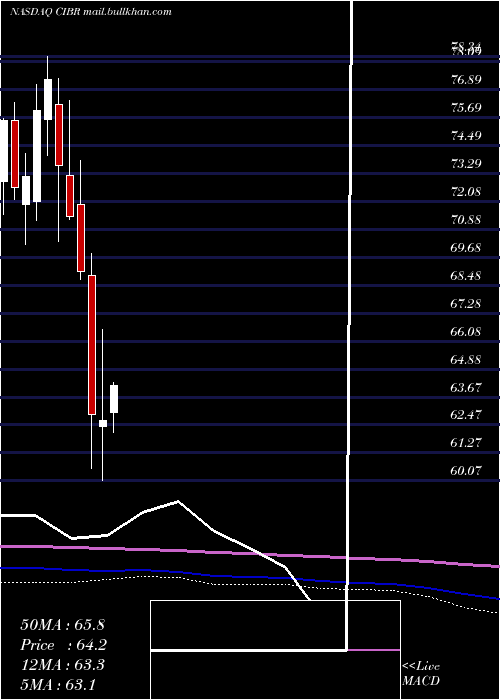Click the NASDAQ CIBR mail.bullkhan.com title text
Screen dimensions: 500x700
[x=91, y=12]
